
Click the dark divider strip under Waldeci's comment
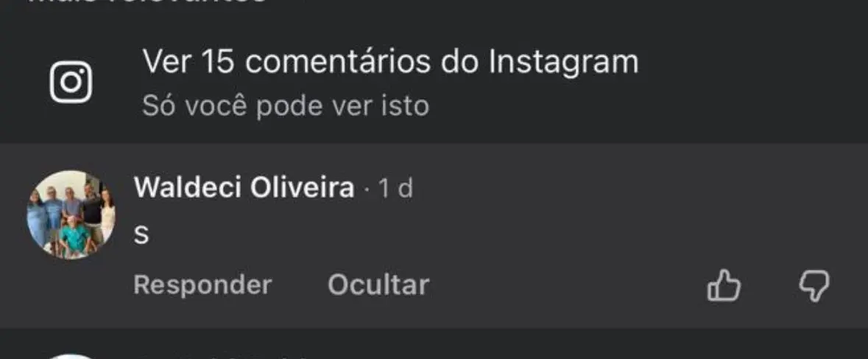point(434,332)
